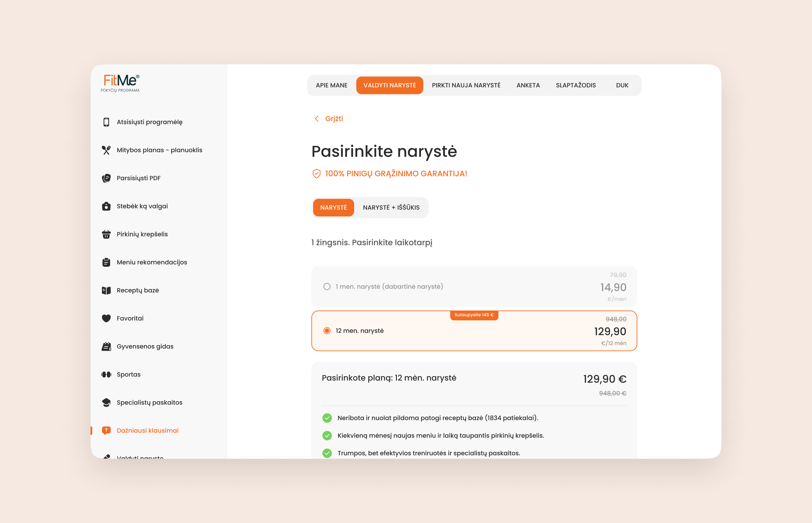Click the Kiekvieną mėnesį naujas meniu line
Screen dimensions: 812x523
tap(441, 436)
